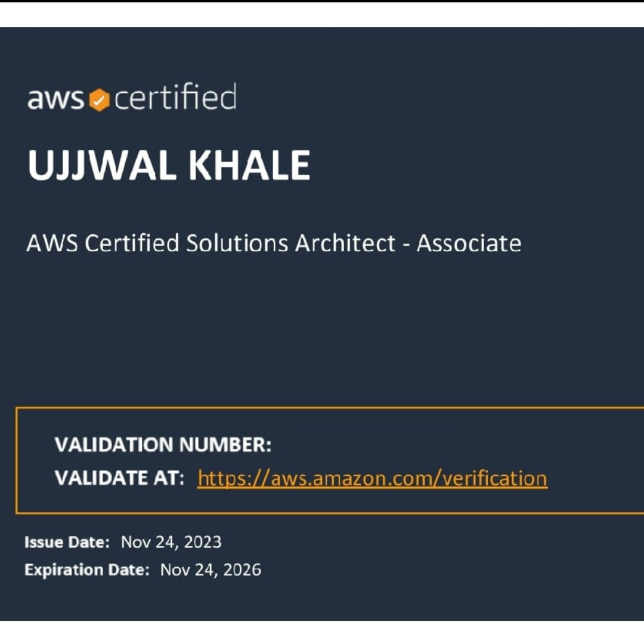Click the Expiration Date label
Image resolution: width=644 pixels, height=644 pixels.
pos(87,570)
